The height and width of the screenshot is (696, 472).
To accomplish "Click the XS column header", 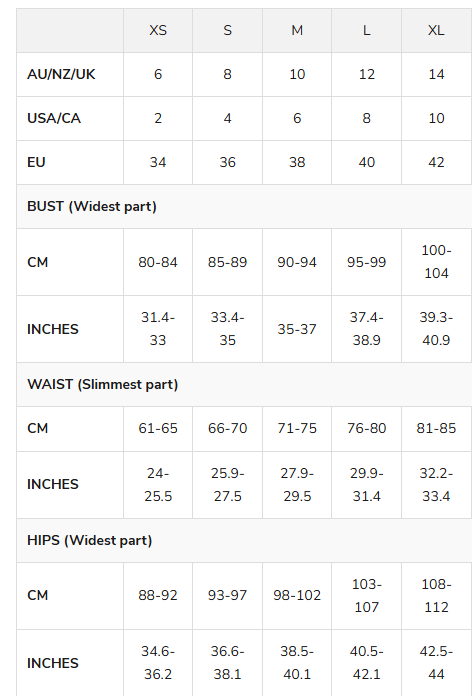I will [158, 30].
